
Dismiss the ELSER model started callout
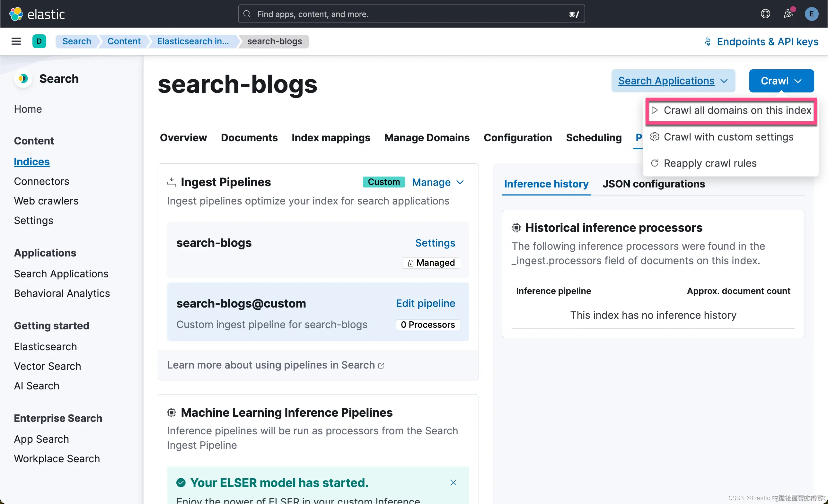pos(453,482)
